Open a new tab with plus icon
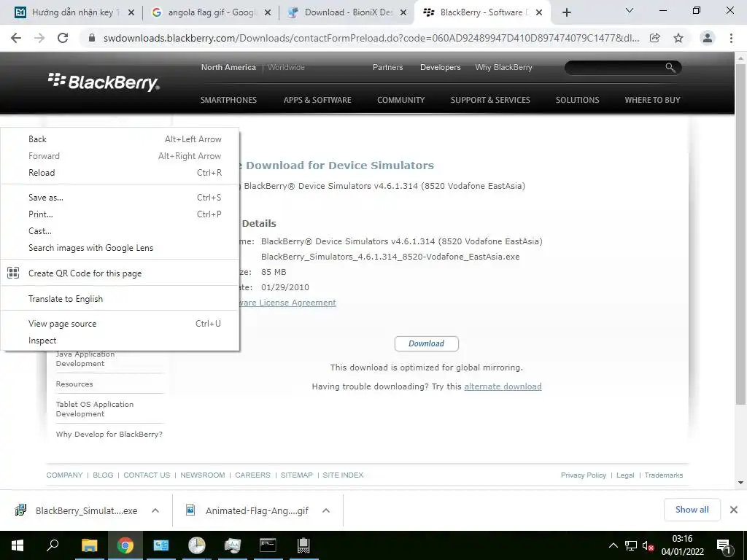Image resolution: width=747 pixels, height=560 pixels. (566, 13)
